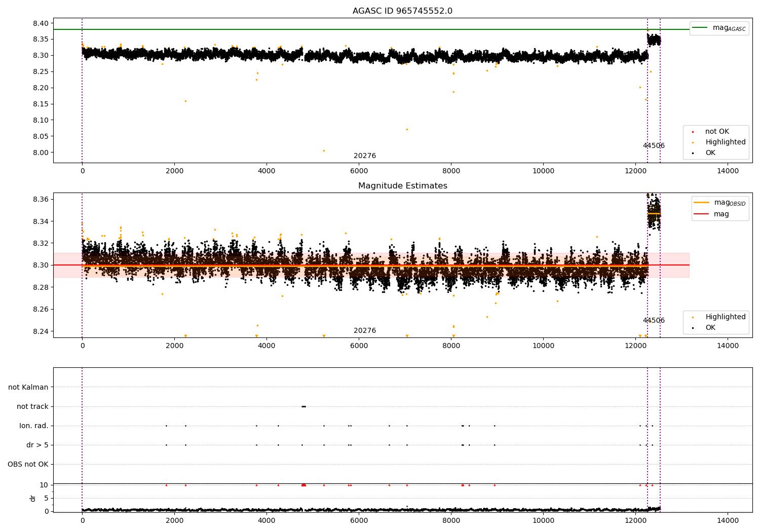Select the mag OBSID legend entry
Viewport: 760px width, 532px height.
click(720, 203)
